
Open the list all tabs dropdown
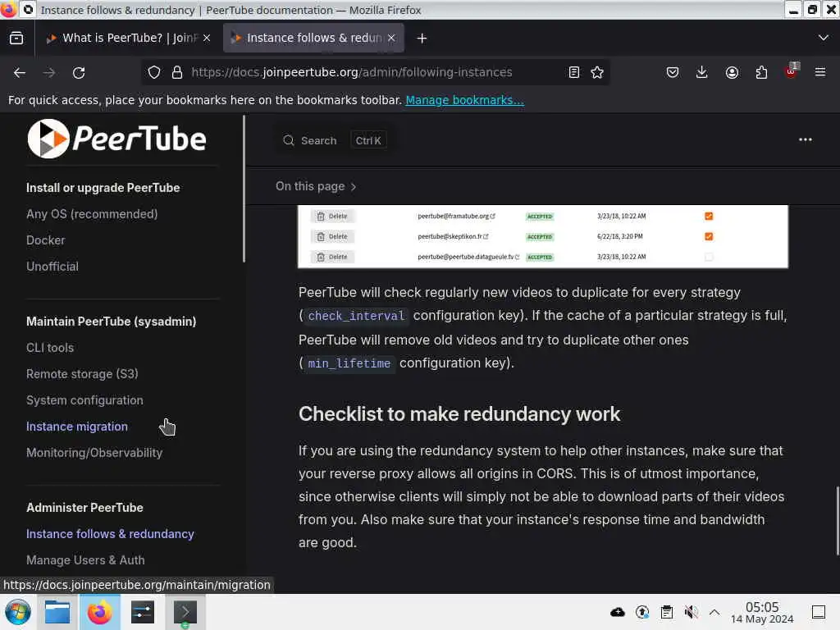[824, 38]
